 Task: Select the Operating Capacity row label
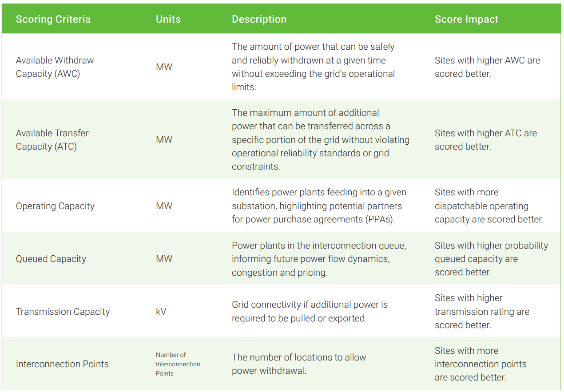click(55, 206)
